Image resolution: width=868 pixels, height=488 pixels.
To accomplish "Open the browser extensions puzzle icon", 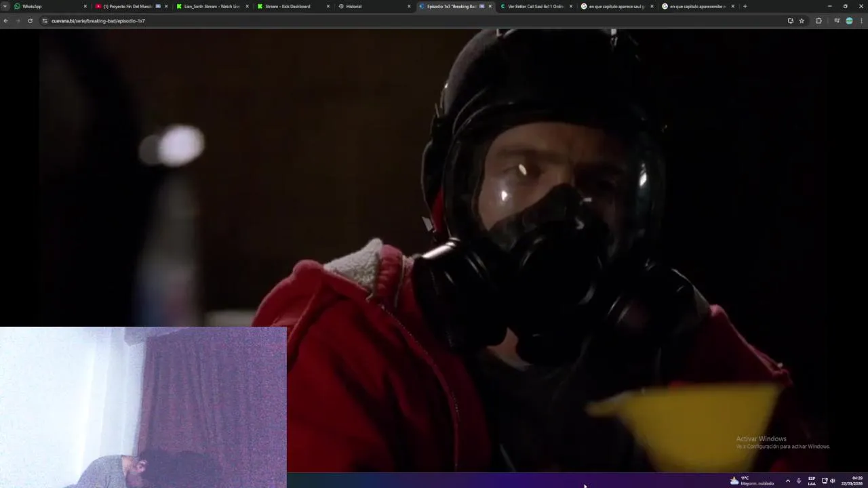I will point(818,21).
